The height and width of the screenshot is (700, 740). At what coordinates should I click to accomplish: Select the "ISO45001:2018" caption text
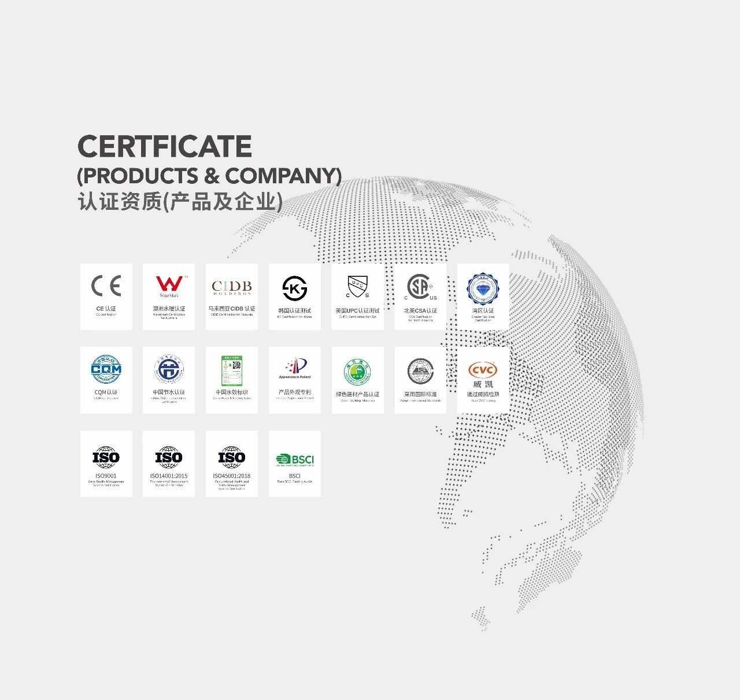pyautogui.click(x=232, y=476)
